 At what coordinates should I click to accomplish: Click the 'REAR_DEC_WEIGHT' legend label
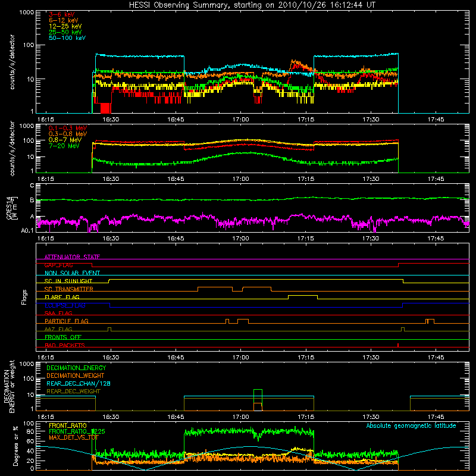tap(73, 392)
